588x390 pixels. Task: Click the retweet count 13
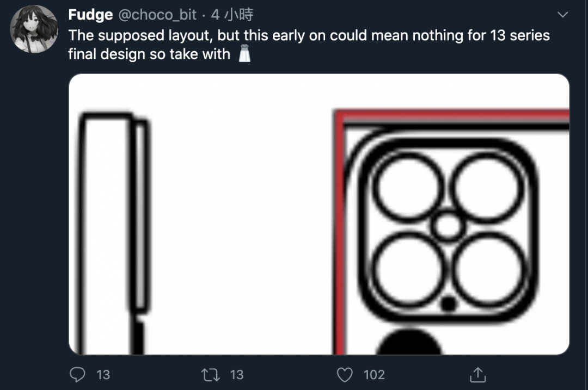pos(236,374)
